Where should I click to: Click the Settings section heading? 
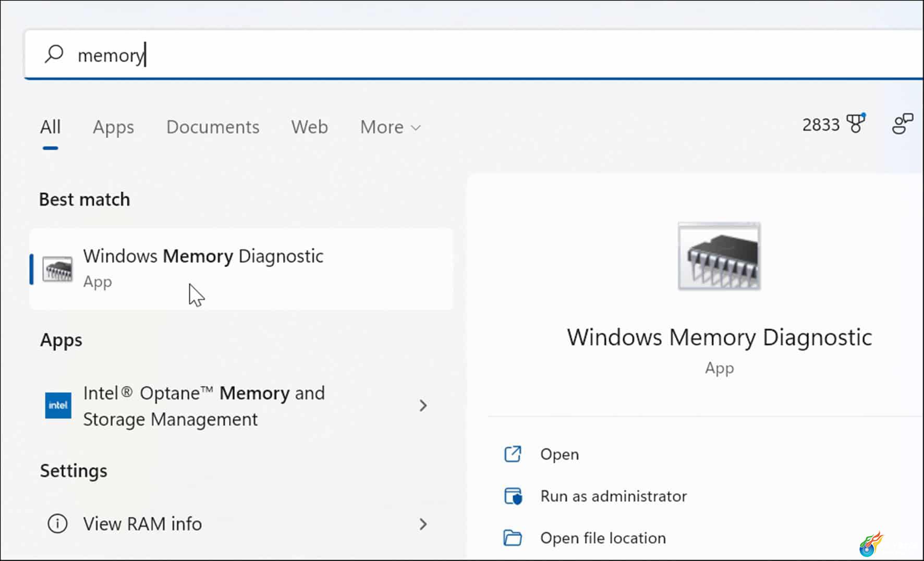[x=74, y=471]
